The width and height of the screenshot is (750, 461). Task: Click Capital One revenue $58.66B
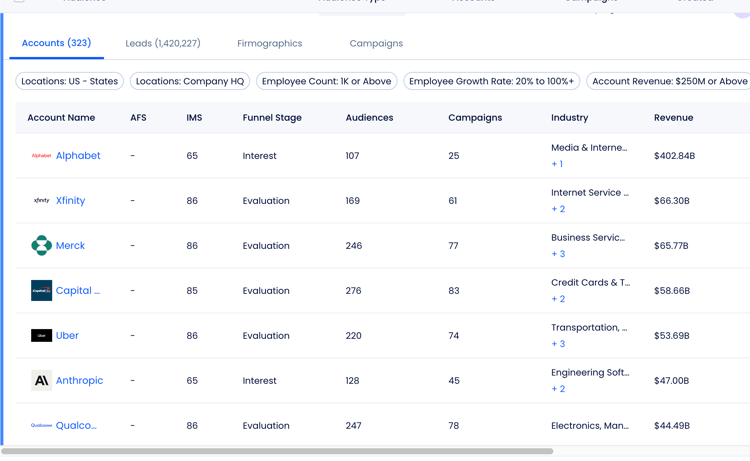pyautogui.click(x=672, y=291)
